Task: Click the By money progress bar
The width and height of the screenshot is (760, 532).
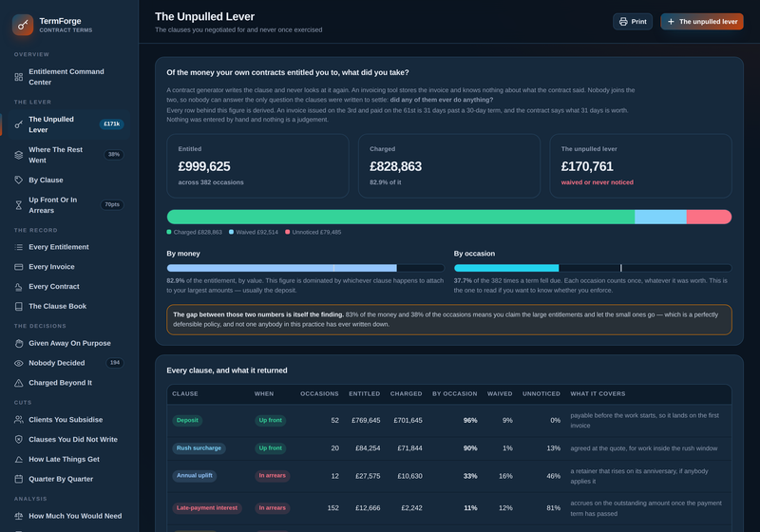Action: coord(305,268)
